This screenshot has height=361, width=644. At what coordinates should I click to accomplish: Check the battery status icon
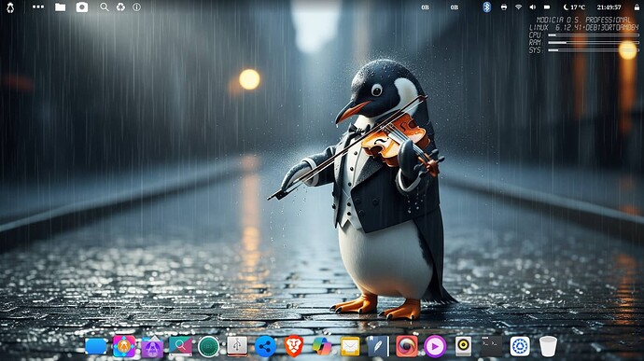click(547, 7)
